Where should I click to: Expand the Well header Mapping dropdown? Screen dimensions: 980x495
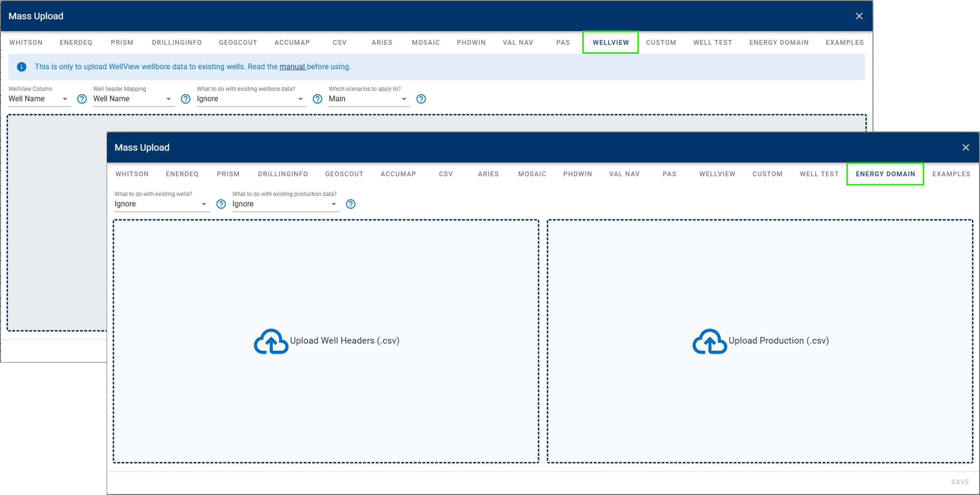point(133,99)
